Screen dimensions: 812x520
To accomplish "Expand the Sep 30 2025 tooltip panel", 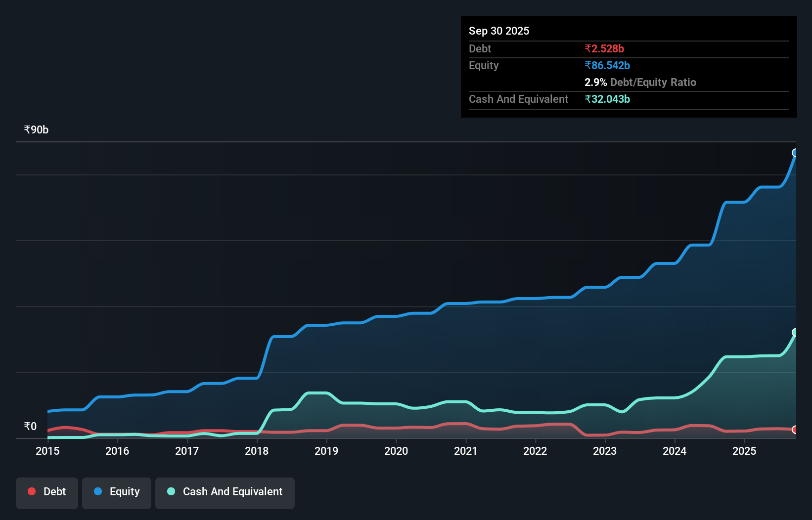I will 499,31.
